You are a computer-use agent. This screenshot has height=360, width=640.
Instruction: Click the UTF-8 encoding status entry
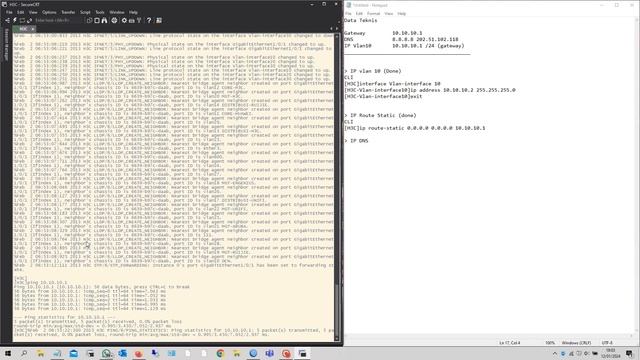coord(607,343)
